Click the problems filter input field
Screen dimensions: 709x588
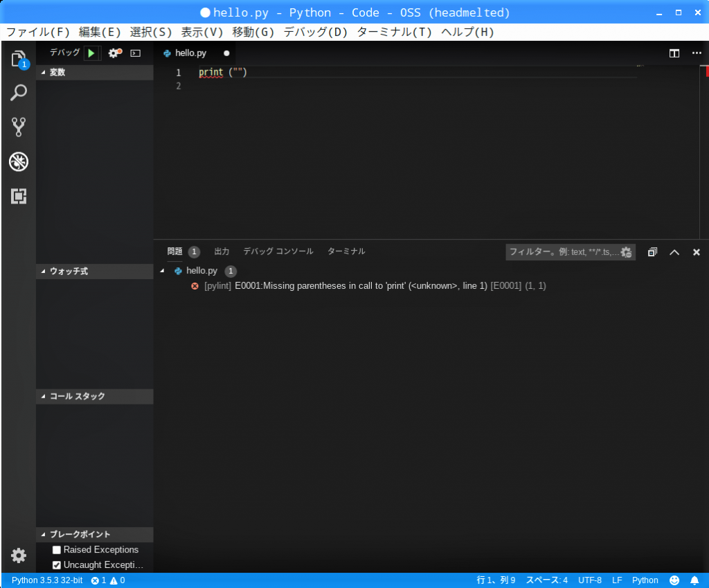(x=561, y=252)
